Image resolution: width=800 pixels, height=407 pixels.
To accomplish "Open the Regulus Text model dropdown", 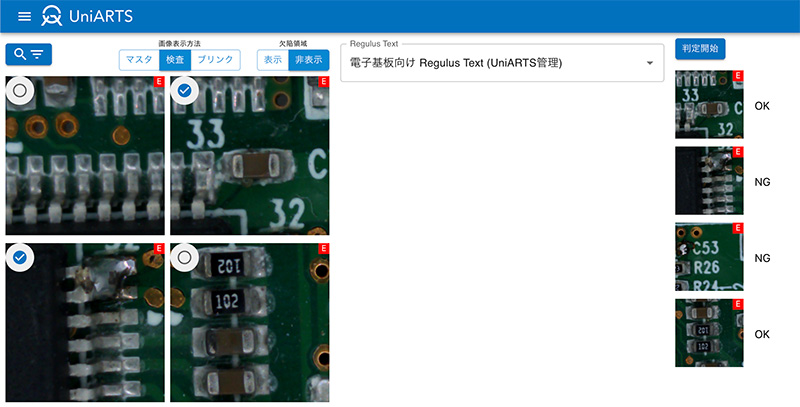I will (502, 63).
